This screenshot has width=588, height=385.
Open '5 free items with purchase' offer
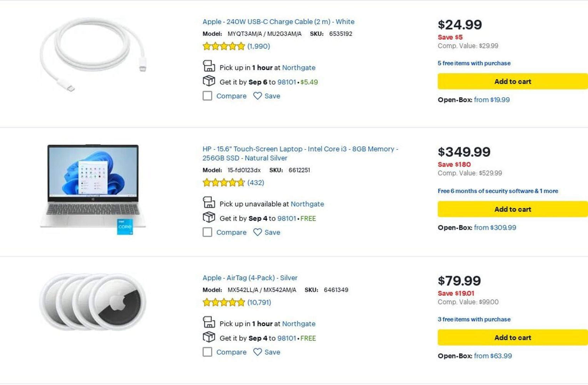point(474,63)
